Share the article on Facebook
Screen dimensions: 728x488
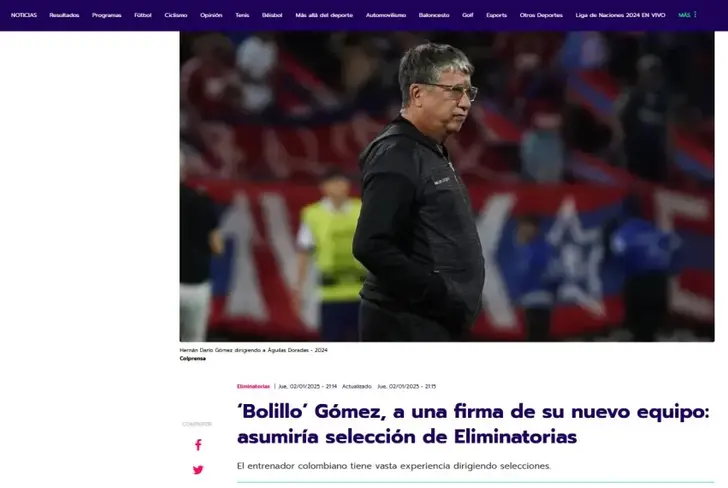198,445
